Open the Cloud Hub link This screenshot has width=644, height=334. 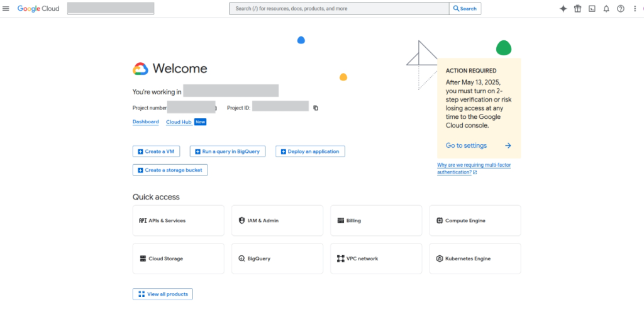179,122
